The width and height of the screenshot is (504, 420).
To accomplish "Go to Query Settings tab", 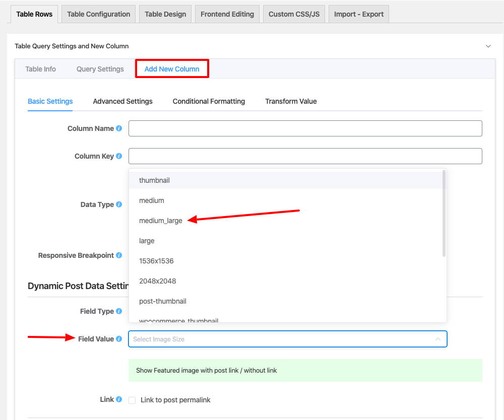I will click(x=100, y=69).
